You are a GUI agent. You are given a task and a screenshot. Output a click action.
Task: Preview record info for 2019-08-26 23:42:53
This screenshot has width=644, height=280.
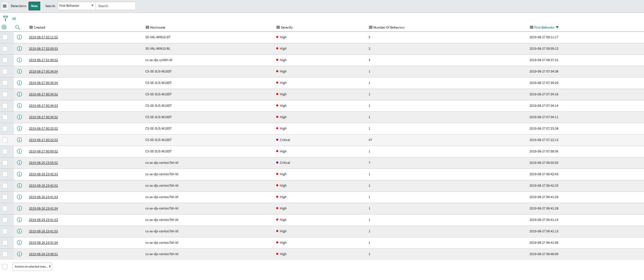19,174
